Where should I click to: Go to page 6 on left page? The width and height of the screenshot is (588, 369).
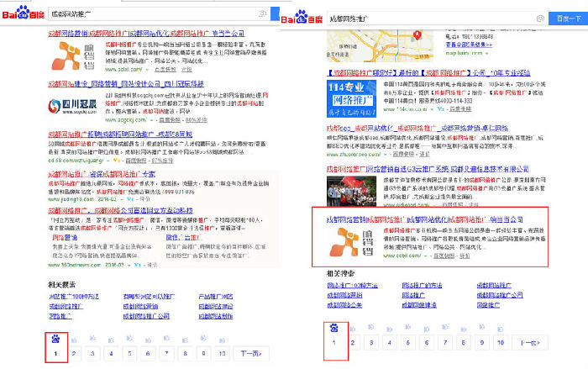pos(148,353)
